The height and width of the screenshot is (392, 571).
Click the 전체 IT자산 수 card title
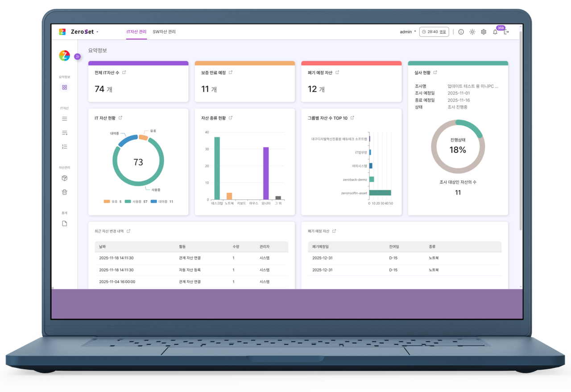[107, 72]
